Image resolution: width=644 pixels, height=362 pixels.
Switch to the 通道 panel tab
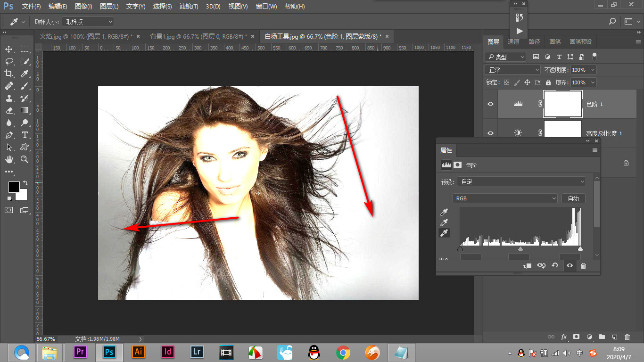point(513,41)
